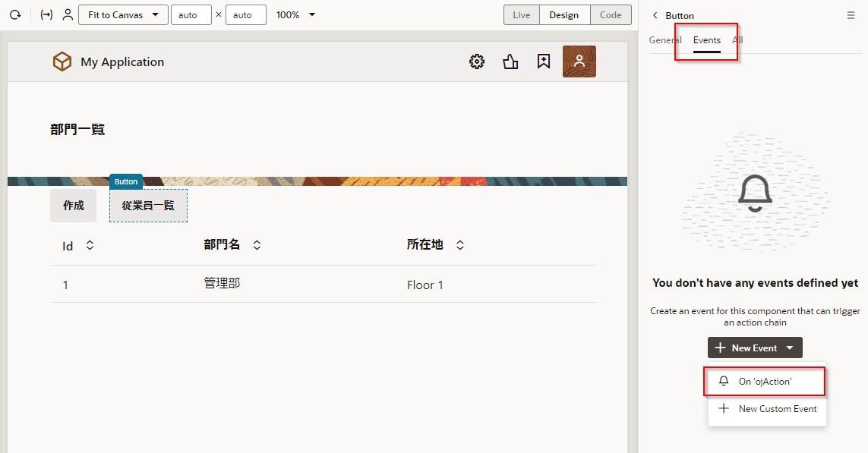The height and width of the screenshot is (453, 868).
Task: Click the variables braces icon in toolbar
Action: [x=46, y=15]
